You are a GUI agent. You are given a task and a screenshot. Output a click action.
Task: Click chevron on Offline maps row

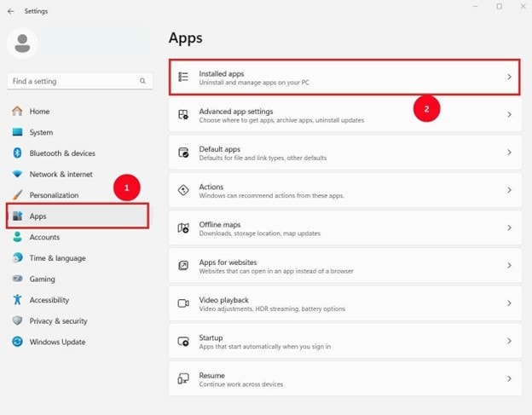coord(509,228)
